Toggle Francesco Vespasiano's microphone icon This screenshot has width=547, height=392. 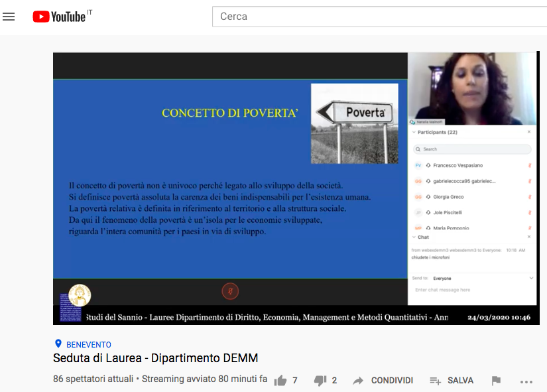(529, 165)
